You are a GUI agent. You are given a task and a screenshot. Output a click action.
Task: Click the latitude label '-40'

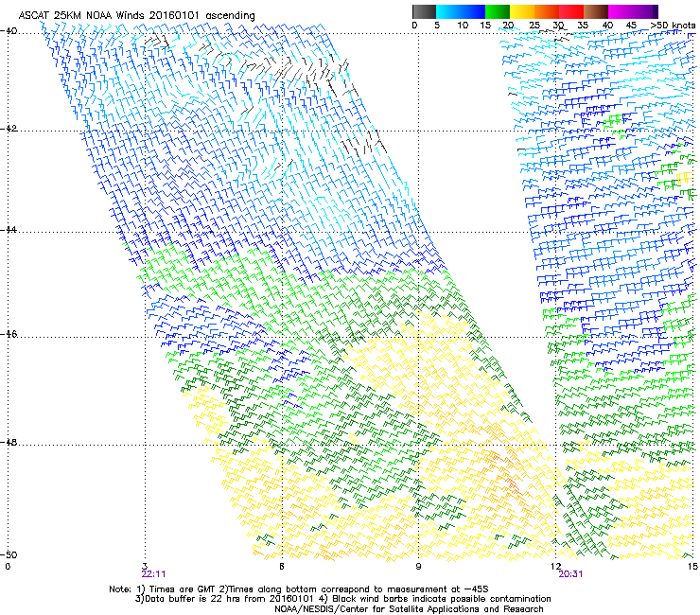[x=9, y=31]
